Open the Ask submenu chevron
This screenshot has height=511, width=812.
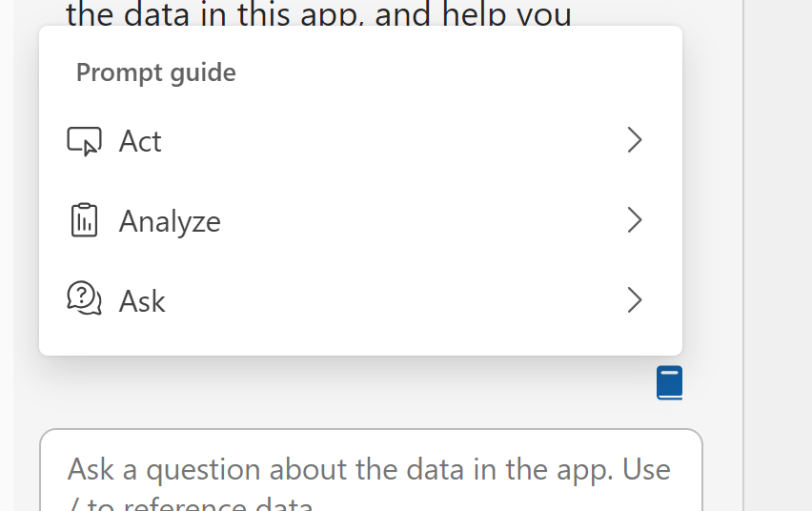[635, 301]
